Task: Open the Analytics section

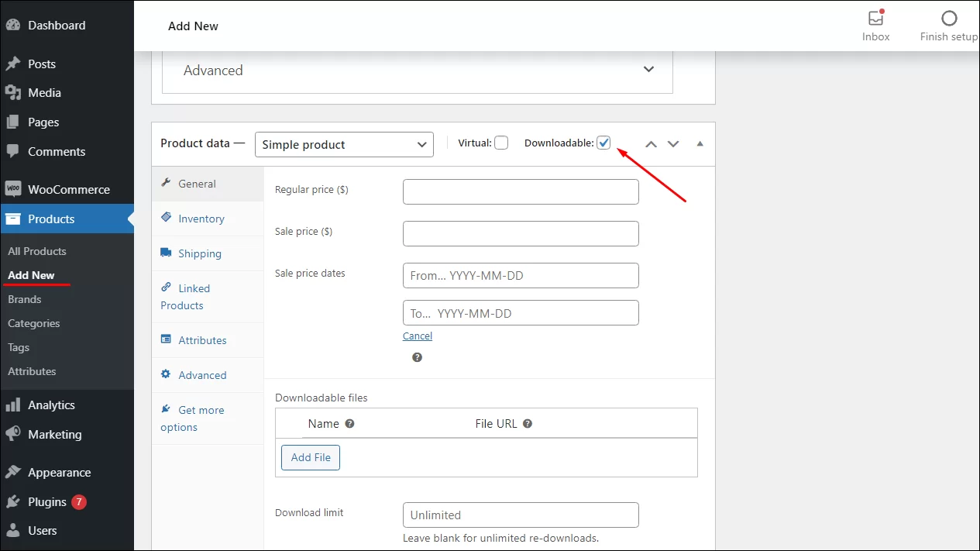Action: 51,405
